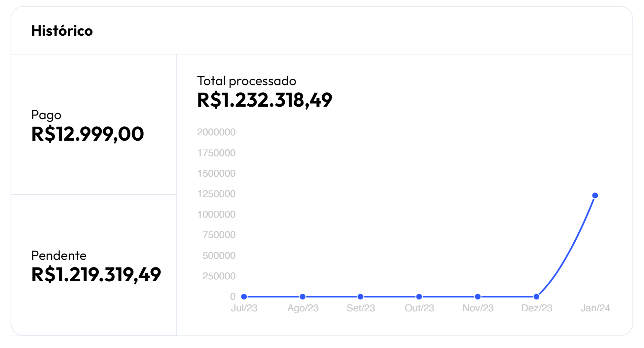This screenshot has width=644, height=348.
Task: Click the Pago amount R$12.999,00
Action: tap(88, 134)
